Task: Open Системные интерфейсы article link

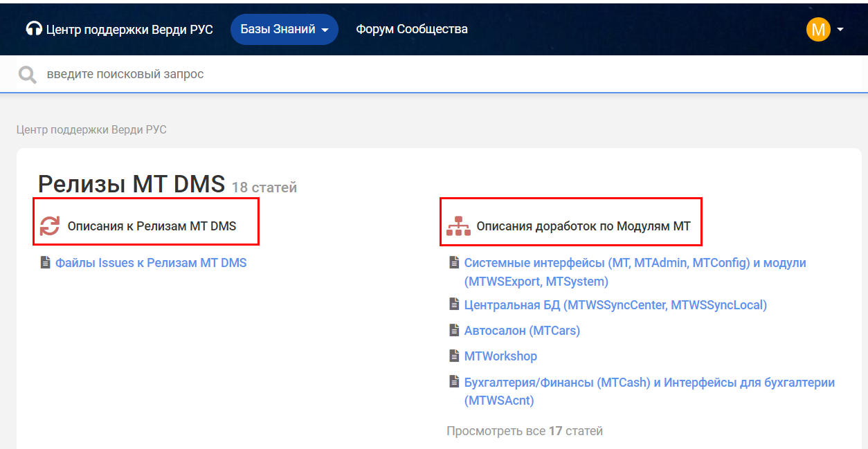Action: (635, 263)
